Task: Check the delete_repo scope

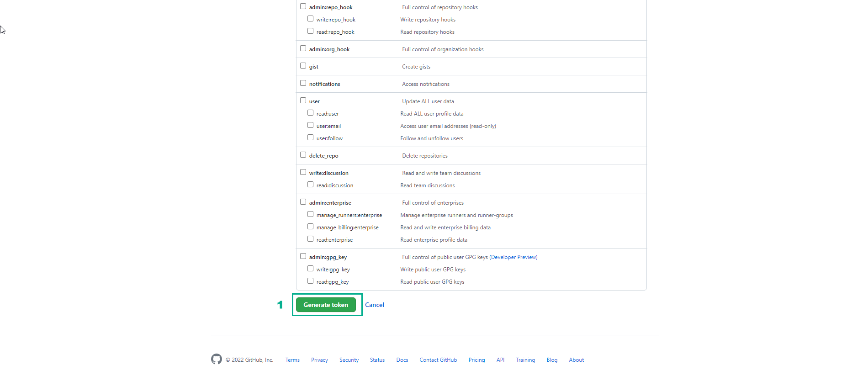Action: coord(303,155)
